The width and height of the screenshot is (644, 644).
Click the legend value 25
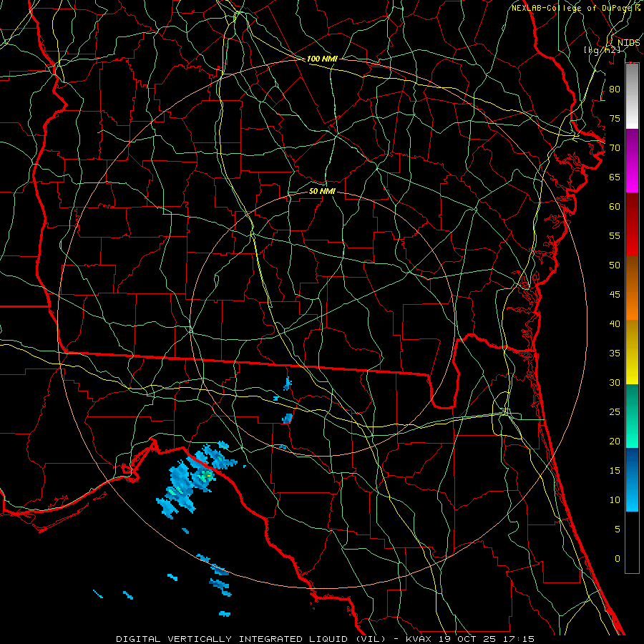[615, 412]
